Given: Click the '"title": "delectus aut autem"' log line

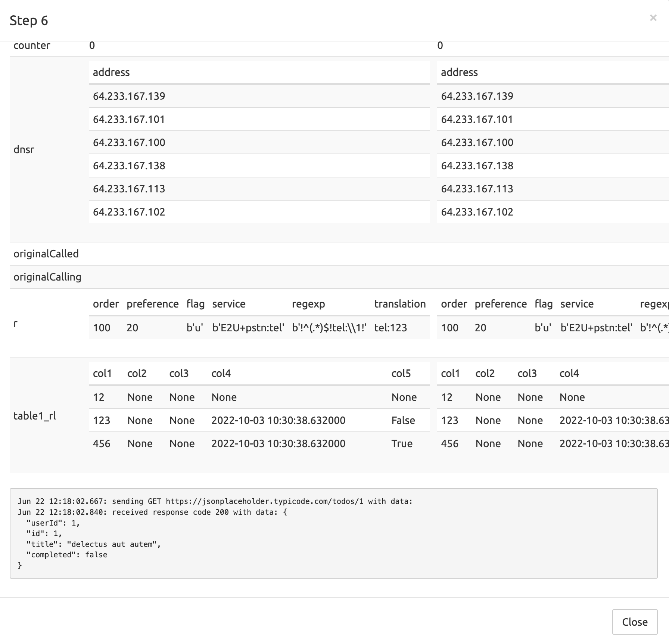Looking at the screenshot, I should (x=93, y=544).
